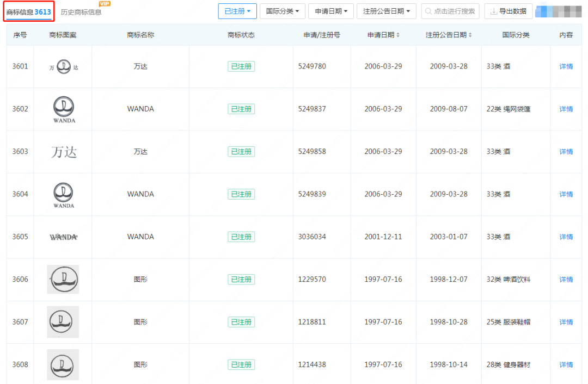Select registration number 1229570
Screen dimensions: 588x384
[x=312, y=280]
